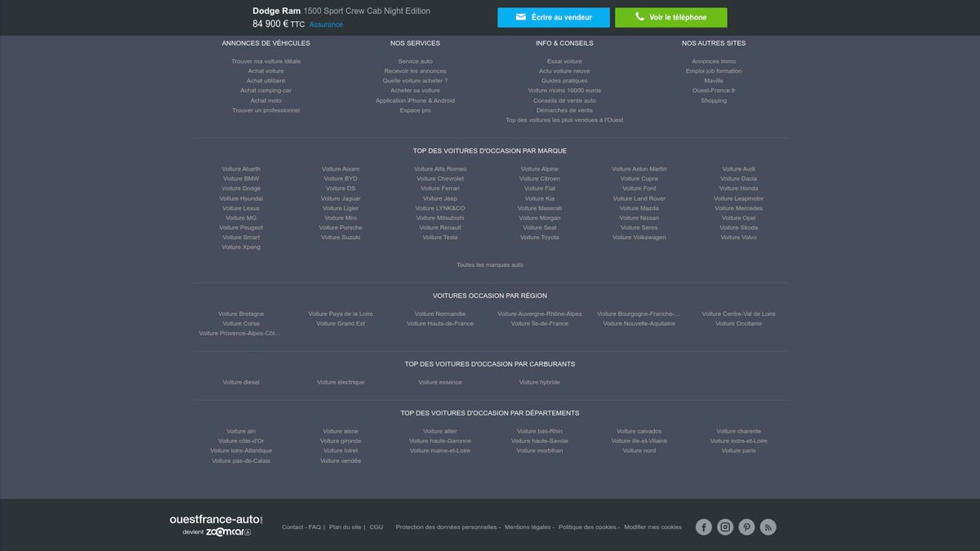Open Maville link
This screenshot has width=980, height=551.
[714, 81]
